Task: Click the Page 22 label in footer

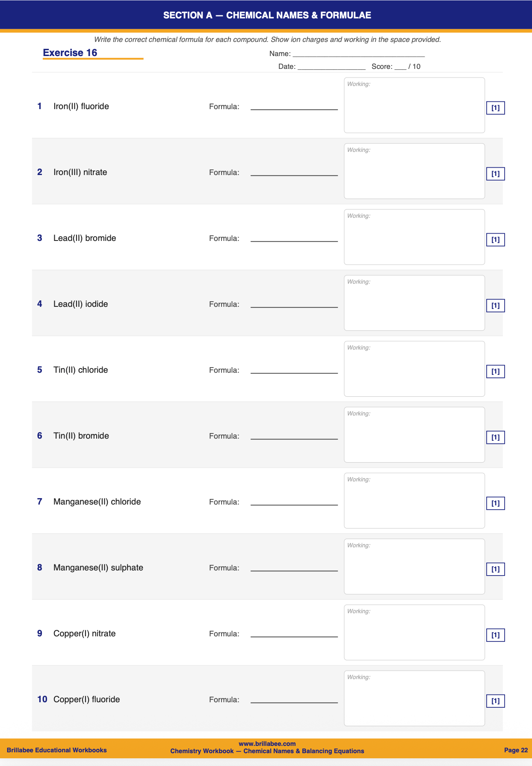Action: [x=516, y=750]
